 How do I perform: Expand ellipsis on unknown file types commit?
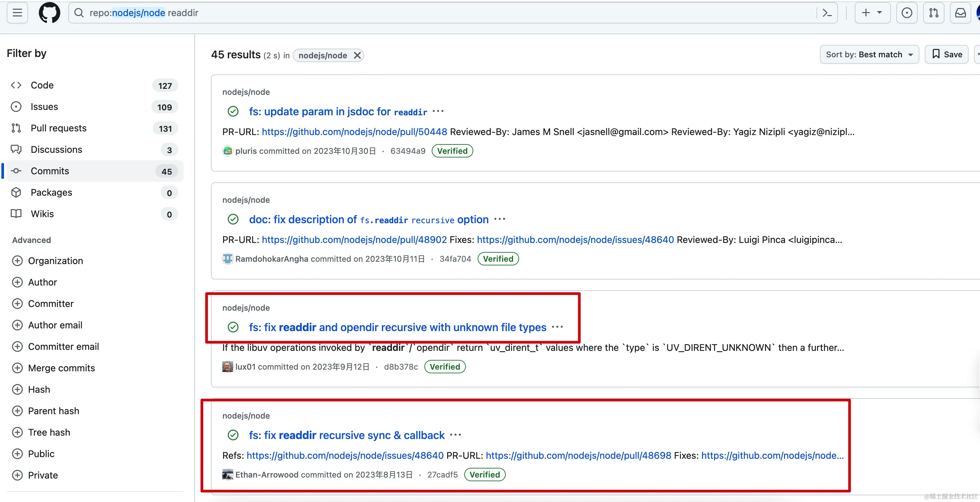click(557, 327)
